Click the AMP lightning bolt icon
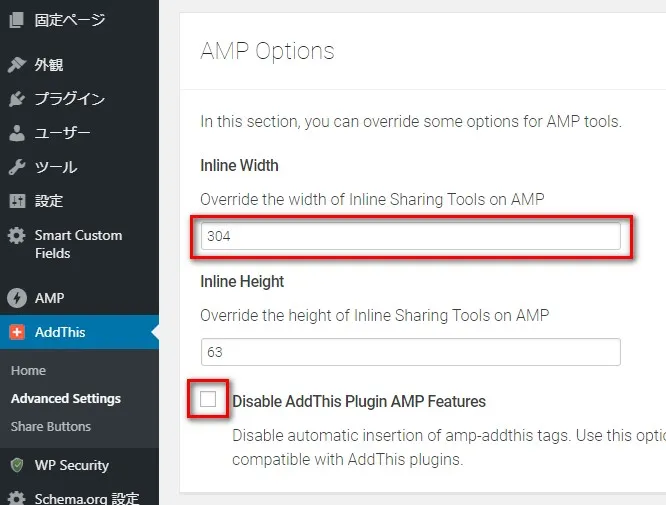This screenshot has width=666, height=505. coord(17,298)
